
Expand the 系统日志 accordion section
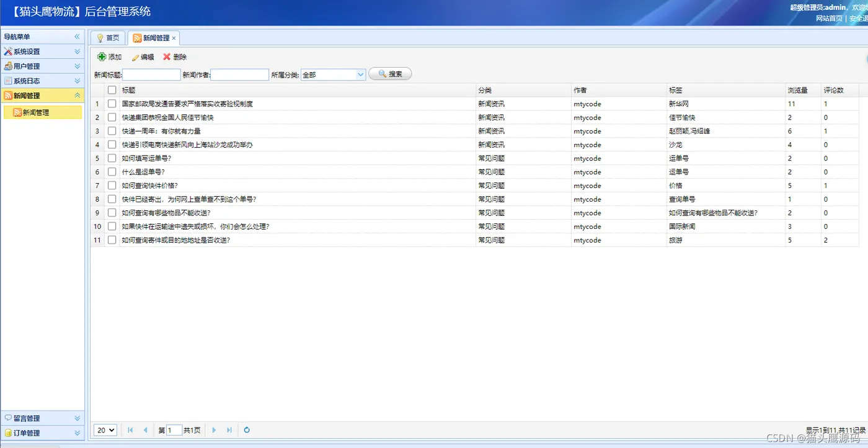click(x=77, y=81)
